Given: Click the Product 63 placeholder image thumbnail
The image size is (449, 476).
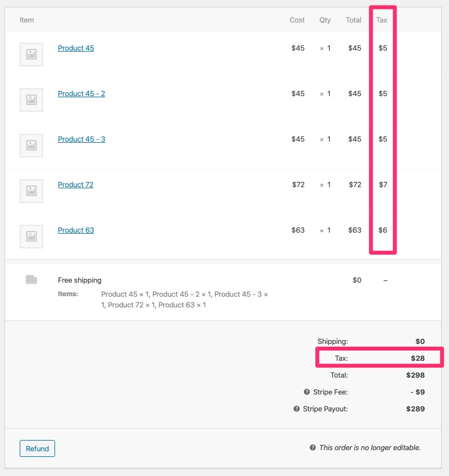Looking at the screenshot, I should point(31,236).
